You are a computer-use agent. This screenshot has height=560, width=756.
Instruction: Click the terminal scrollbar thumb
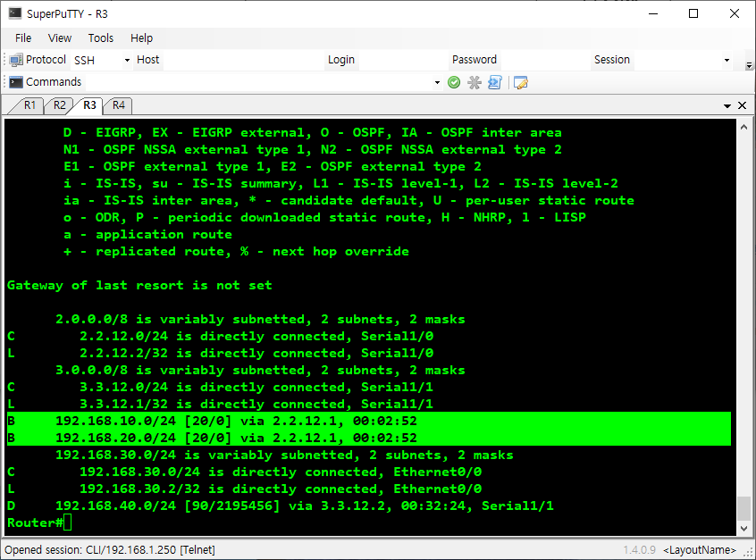[743, 508]
